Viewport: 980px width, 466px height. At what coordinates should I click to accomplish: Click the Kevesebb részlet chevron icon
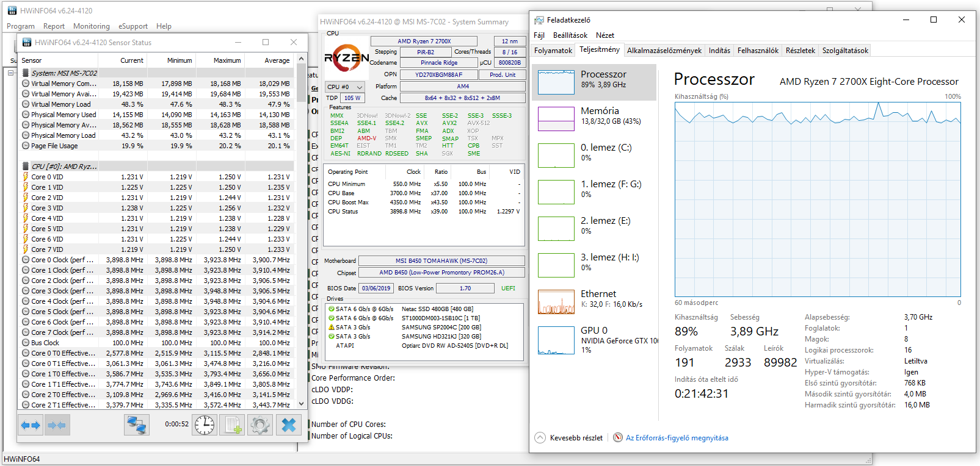540,438
